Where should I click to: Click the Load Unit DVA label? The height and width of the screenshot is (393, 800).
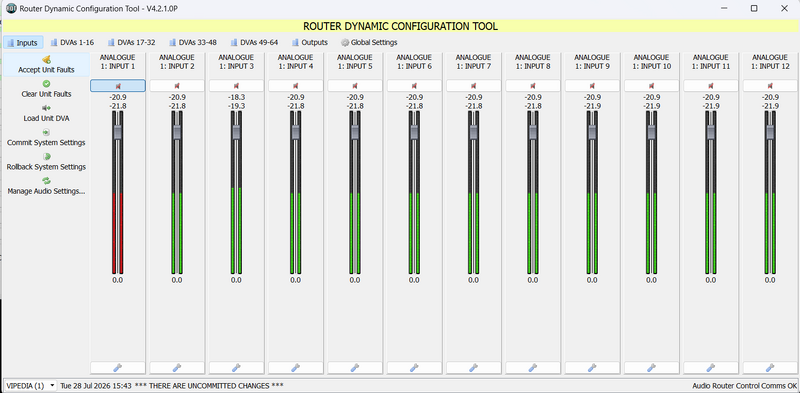(46, 118)
